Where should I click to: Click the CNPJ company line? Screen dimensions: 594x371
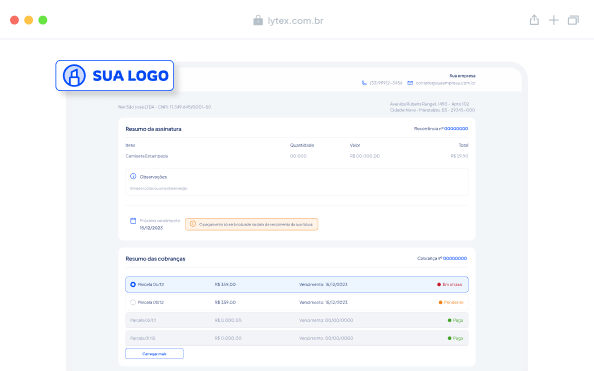click(x=164, y=107)
